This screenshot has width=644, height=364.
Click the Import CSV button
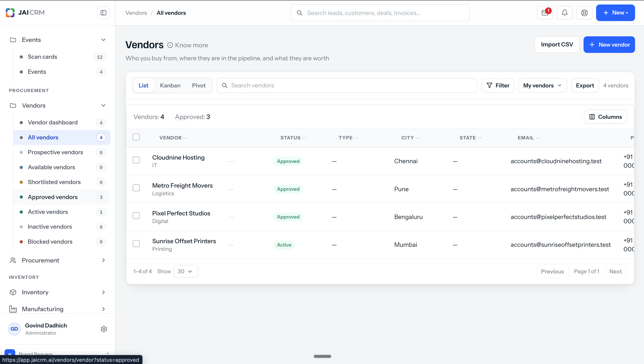tap(557, 45)
